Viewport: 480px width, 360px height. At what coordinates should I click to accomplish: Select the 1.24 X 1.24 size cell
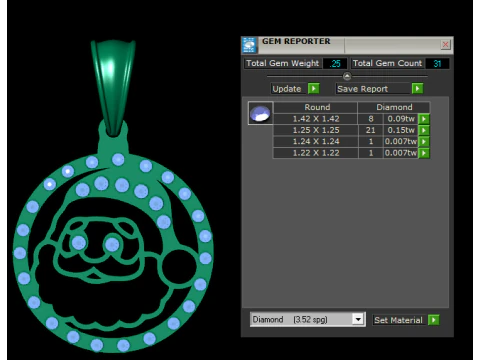316,142
